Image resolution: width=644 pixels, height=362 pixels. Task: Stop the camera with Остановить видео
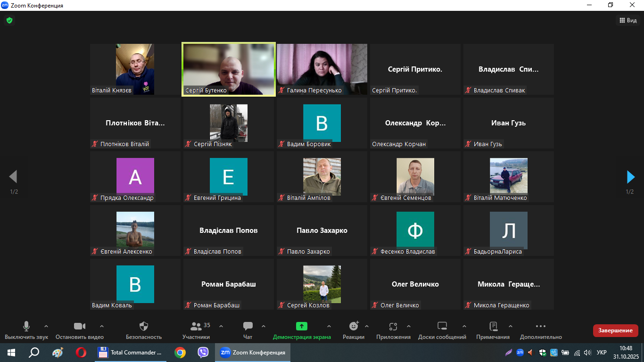[x=79, y=327]
